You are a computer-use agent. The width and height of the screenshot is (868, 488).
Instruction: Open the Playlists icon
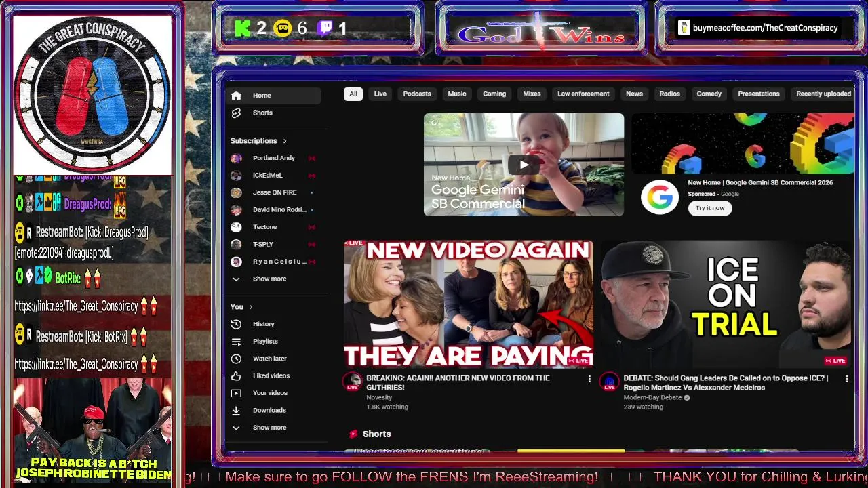point(236,341)
